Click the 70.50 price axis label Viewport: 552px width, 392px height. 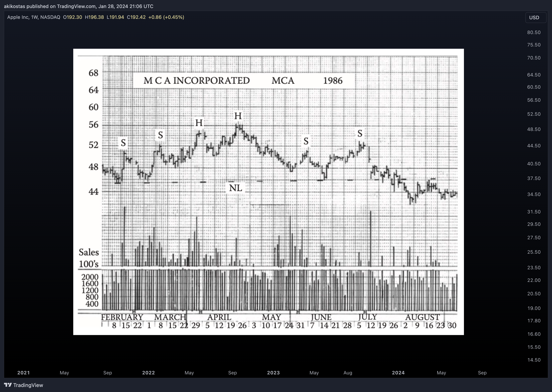pyautogui.click(x=534, y=58)
